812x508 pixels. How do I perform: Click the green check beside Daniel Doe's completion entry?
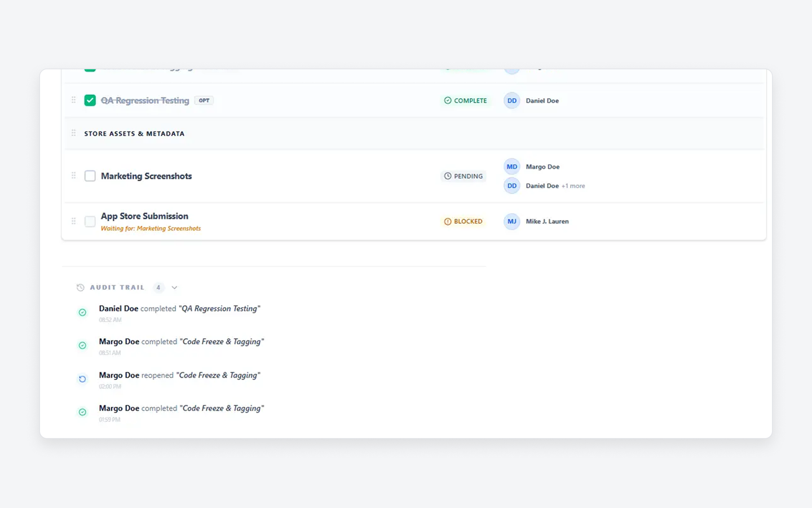tap(83, 312)
